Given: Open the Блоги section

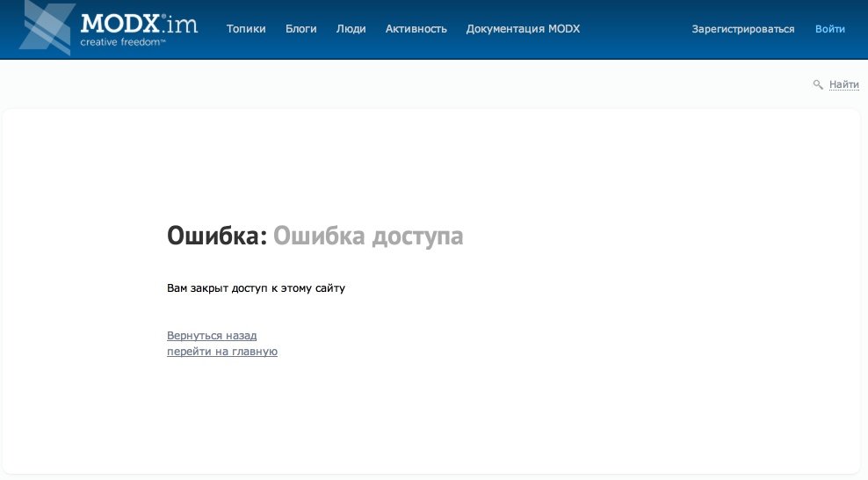Looking at the screenshot, I should 301,29.
